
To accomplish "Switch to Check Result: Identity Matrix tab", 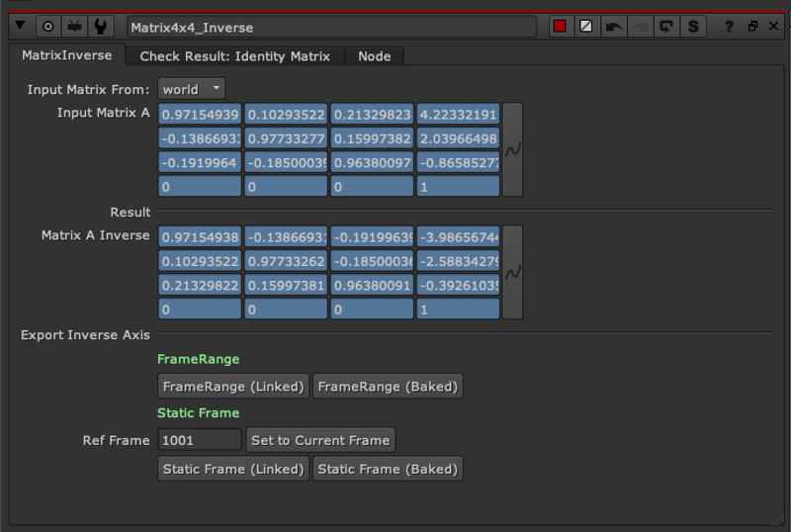I will 234,56.
